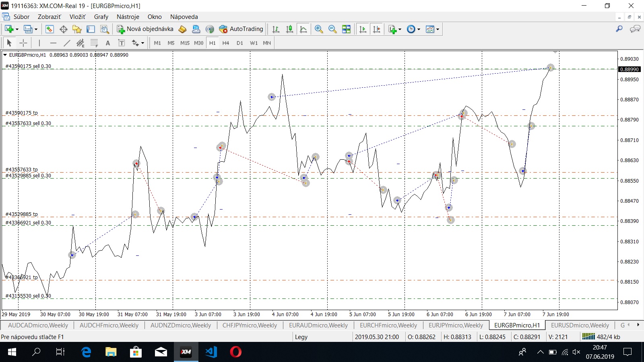Select the M30 timeframe
The image size is (644, 362).
pos(199,43)
